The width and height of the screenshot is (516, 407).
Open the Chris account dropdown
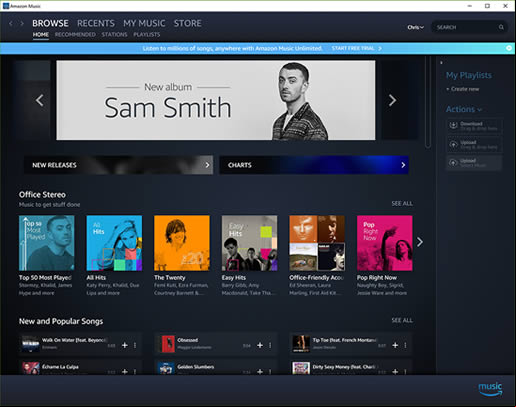(x=415, y=27)
